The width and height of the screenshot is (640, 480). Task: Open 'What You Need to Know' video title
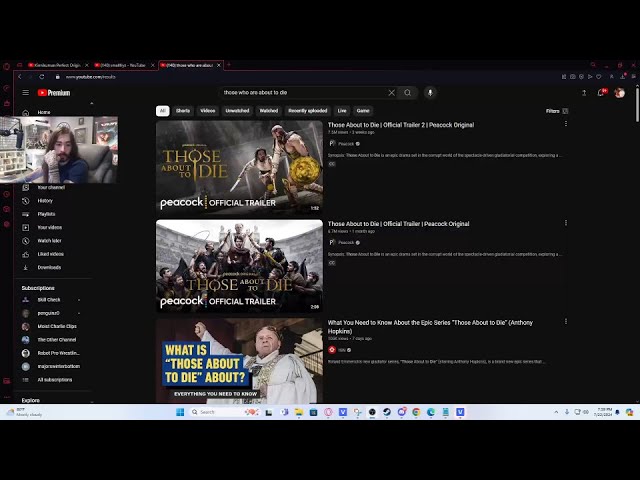(x=430, y=327)
